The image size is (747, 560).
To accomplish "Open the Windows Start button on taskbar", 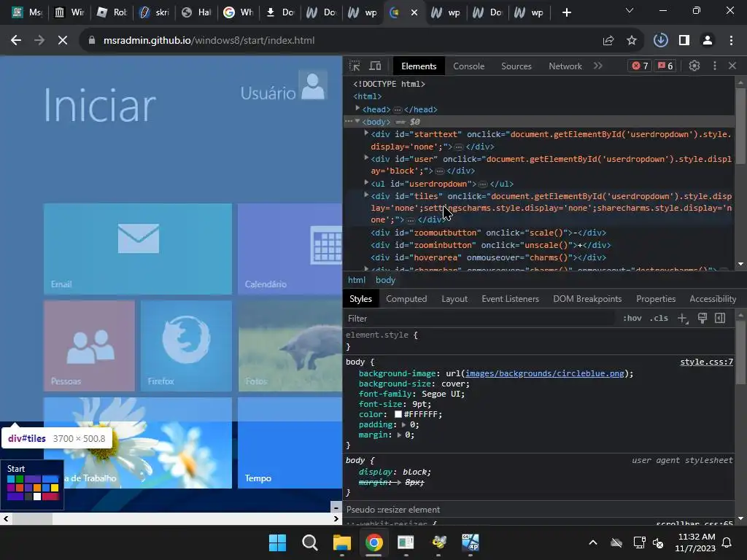I will pyautogui.click(x=277, y=542).
